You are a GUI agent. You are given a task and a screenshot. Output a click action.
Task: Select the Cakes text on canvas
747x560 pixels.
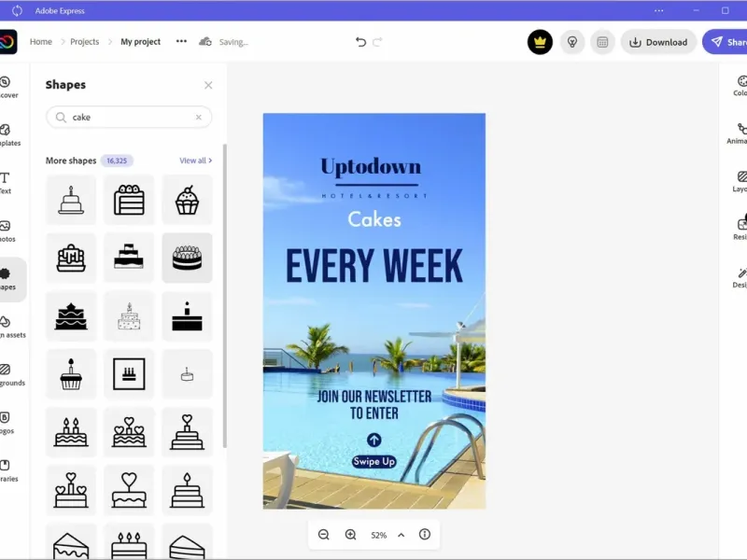(374, 219)
